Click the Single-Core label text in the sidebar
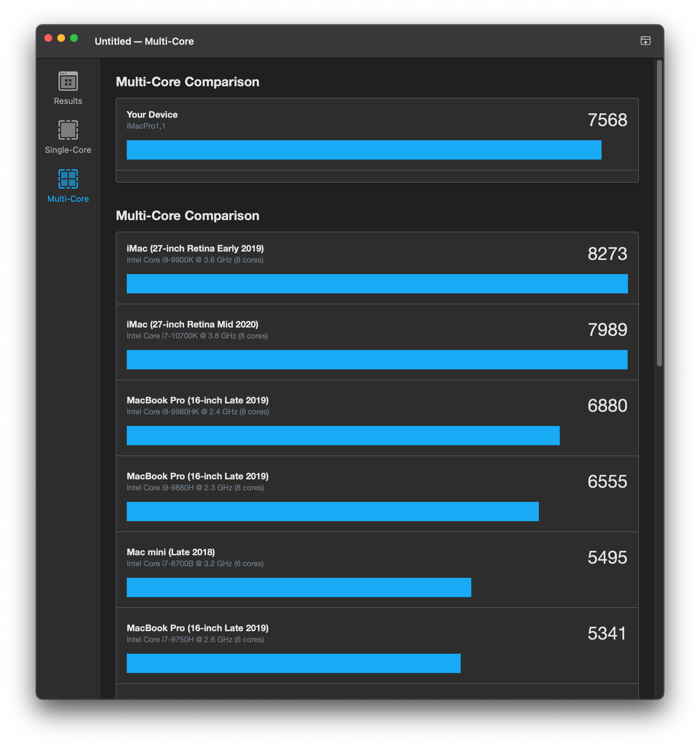This screenshot has height=747, width=700. click(x=68, y=150)
